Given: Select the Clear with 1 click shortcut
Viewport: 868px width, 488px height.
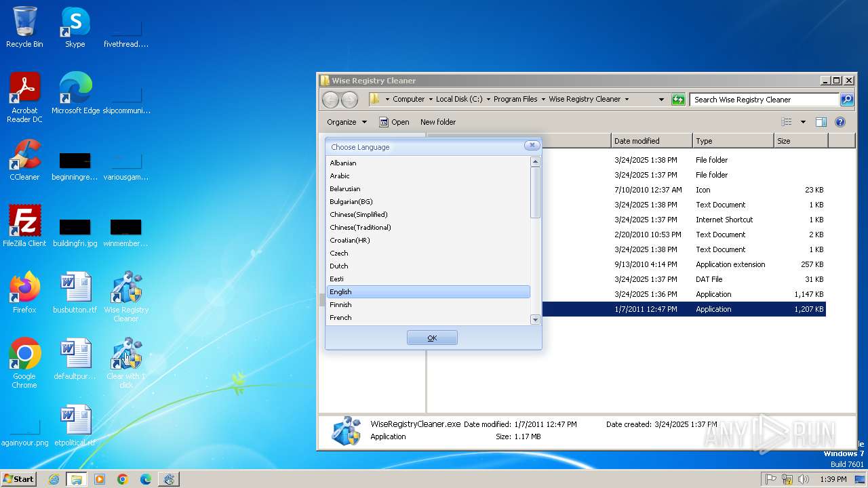Looking at the screenshot, I should point(126,363).
